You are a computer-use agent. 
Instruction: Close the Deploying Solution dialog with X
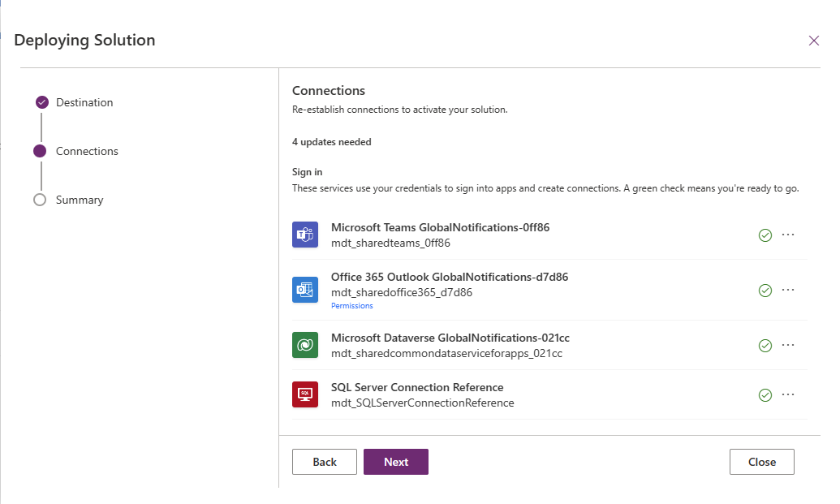tap(814, 41)
